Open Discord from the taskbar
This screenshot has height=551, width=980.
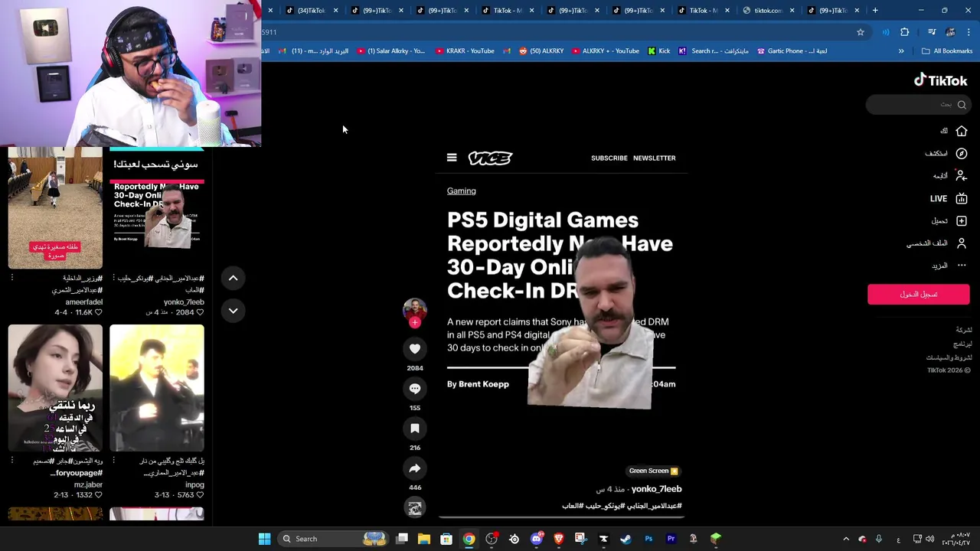[x=537, y=539]
